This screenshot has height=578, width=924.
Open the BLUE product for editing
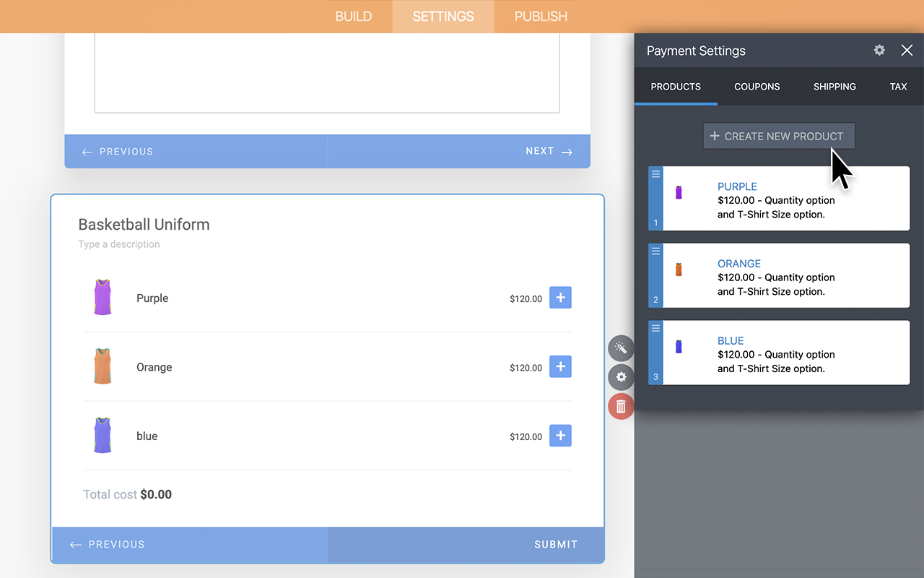(x=731, y=340)
